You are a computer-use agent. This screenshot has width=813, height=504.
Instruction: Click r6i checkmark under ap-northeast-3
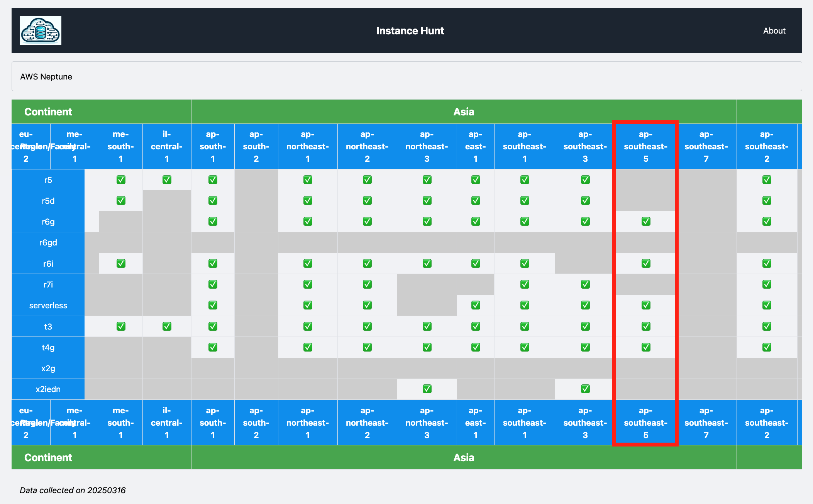(x=427, y=264)
